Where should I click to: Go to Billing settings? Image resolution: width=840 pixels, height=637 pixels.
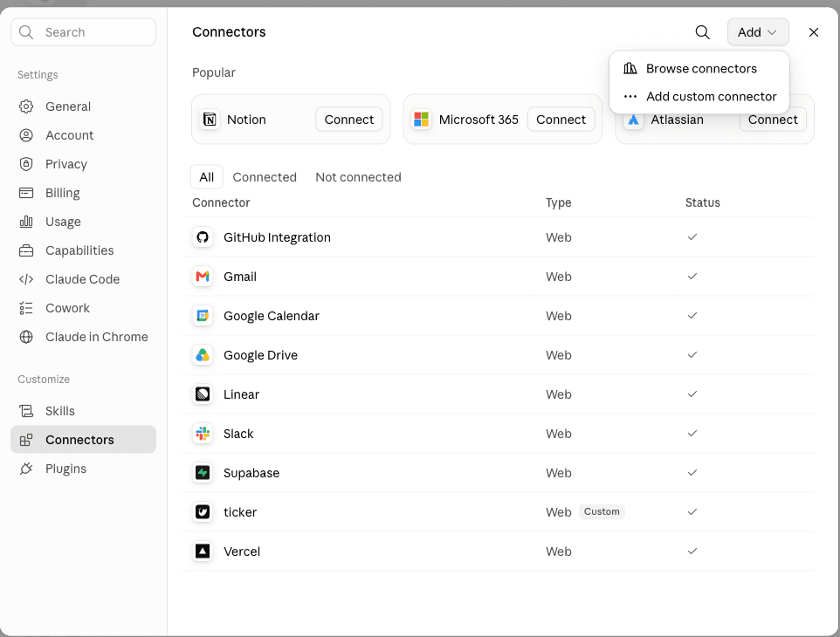coord(83,193)
